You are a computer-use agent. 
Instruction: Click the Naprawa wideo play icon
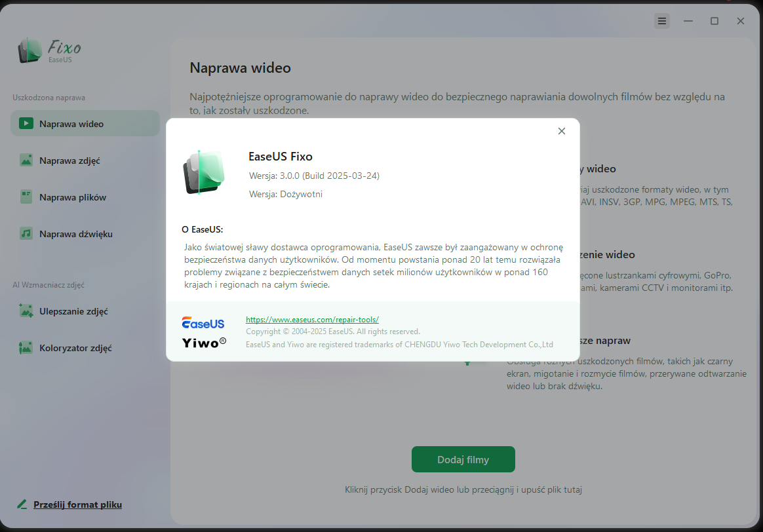(26, 124)
